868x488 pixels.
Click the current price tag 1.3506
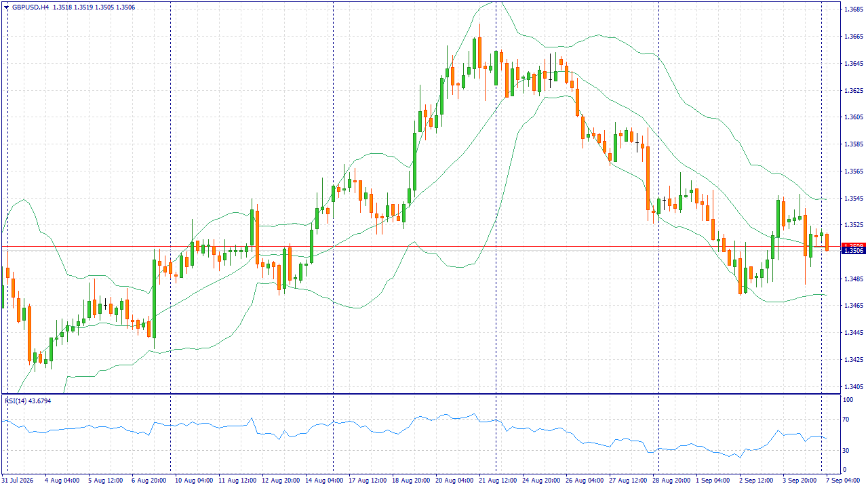[853, 250]
